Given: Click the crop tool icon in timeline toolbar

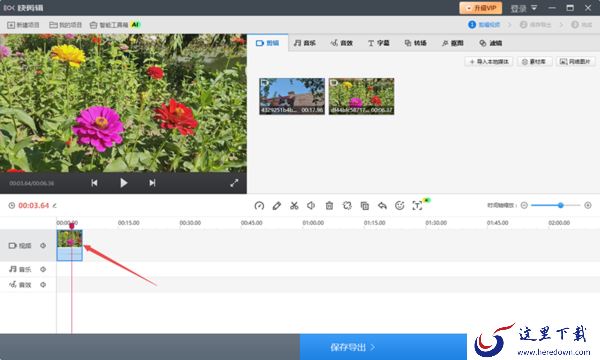Looking at the screenshot, I should click(x=347, y=206).
